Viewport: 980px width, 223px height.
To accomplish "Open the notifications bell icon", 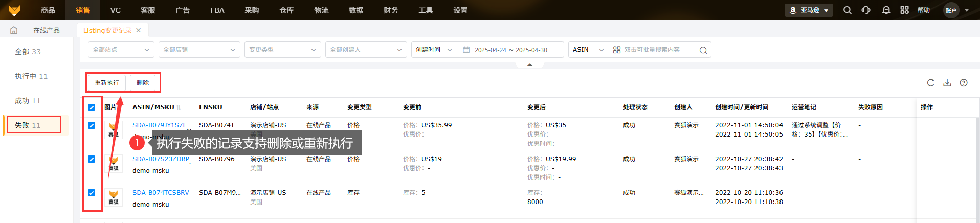I will pyautogui.click(x=886, y=10).
